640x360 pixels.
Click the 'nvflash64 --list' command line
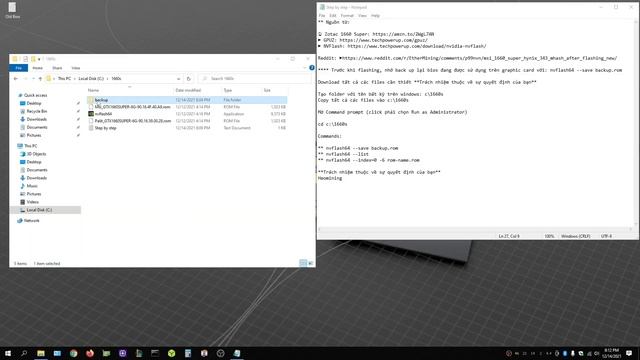point(347,154)
